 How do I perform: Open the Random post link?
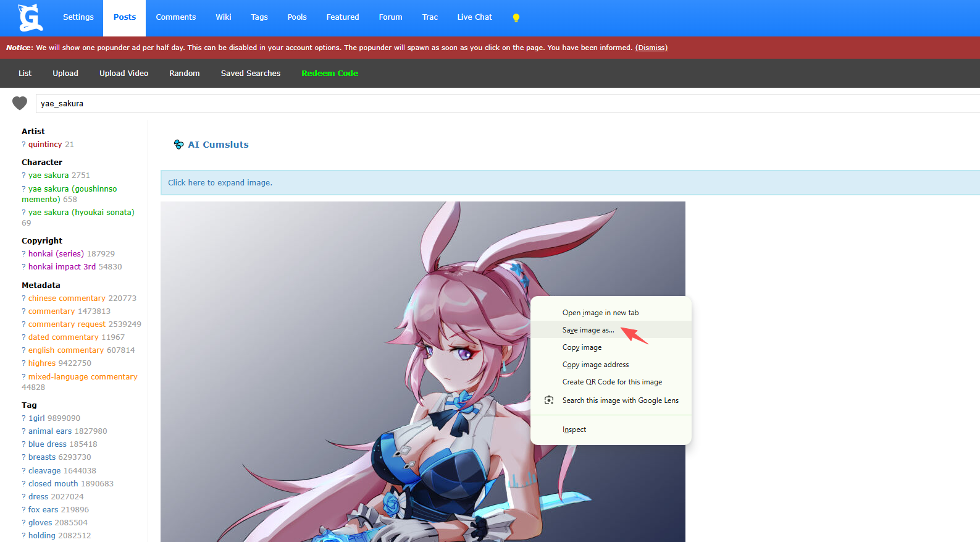click(185, 74)
